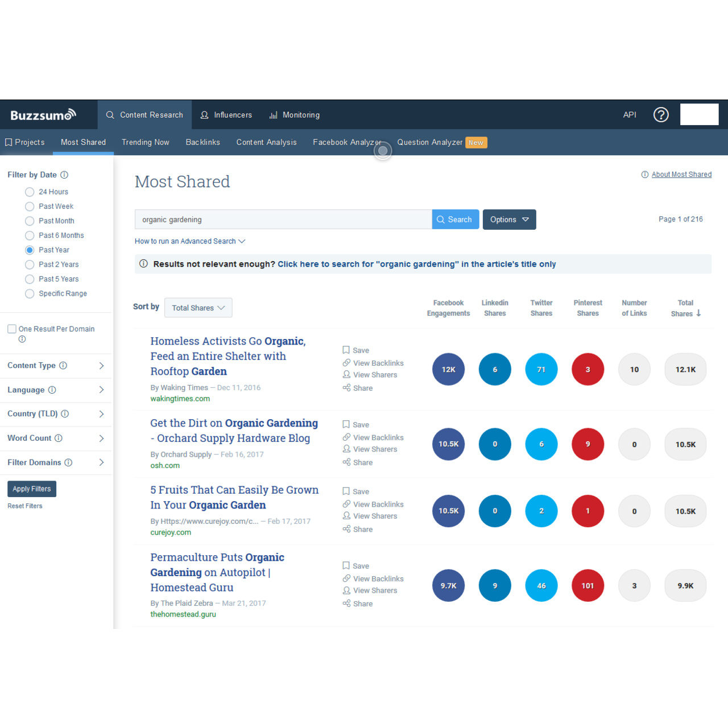Open the Options dropdown next to Search
728x728 pixels.
click(x=509, y=219)
